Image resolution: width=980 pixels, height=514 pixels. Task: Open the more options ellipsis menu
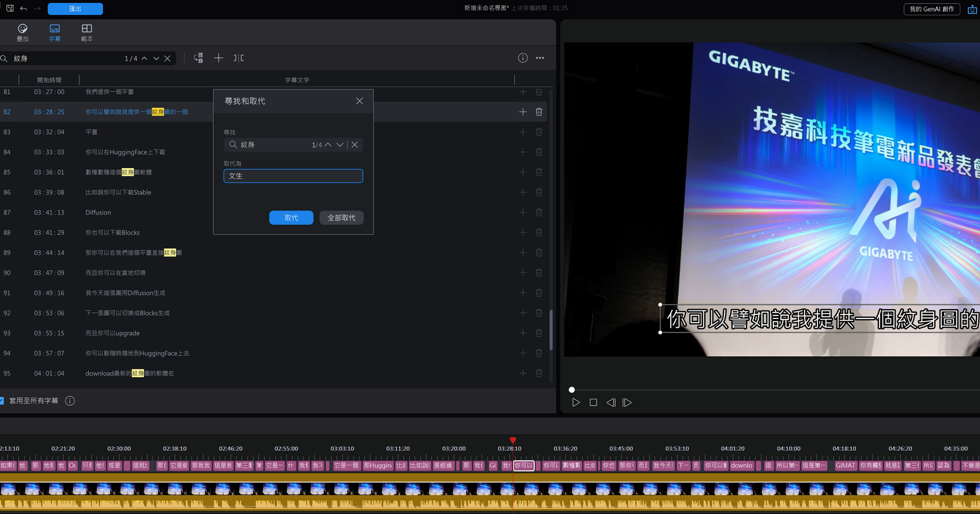[x=540, y=58]
